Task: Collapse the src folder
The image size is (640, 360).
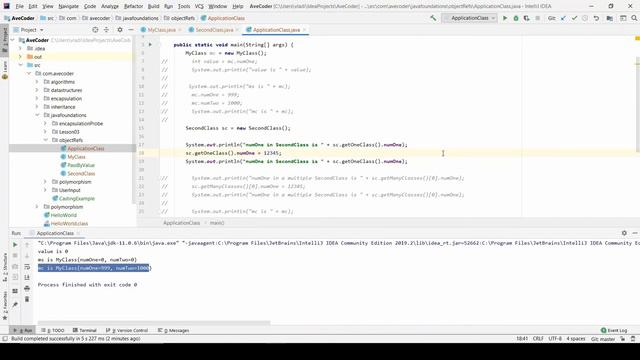Action: coord(20,65)
